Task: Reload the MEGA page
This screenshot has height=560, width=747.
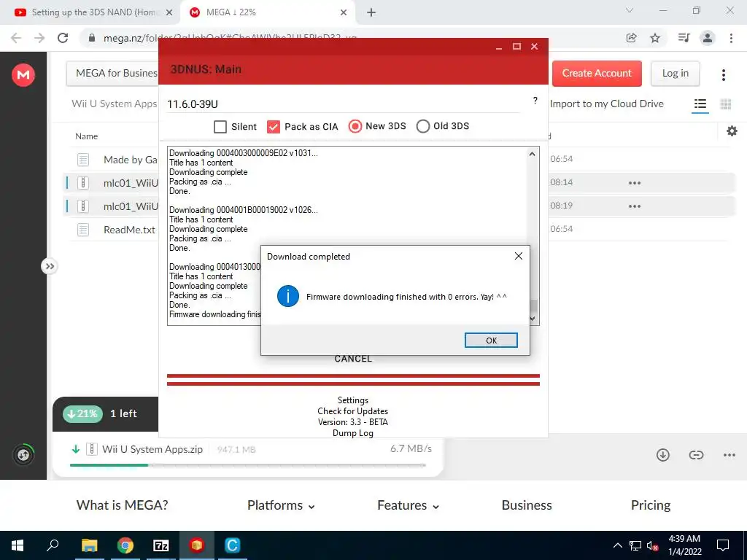Action: (x=63, y=38)
